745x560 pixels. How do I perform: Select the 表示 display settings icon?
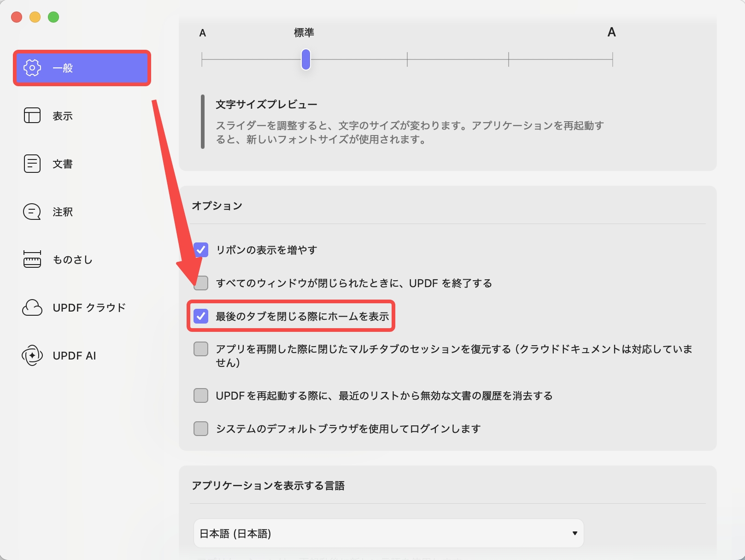point(62,116)
